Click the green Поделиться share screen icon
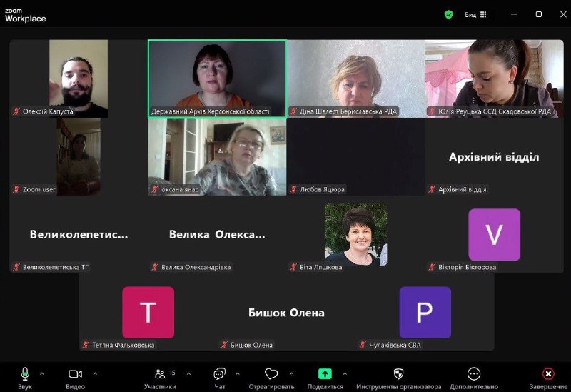 (x=325, y=374)
